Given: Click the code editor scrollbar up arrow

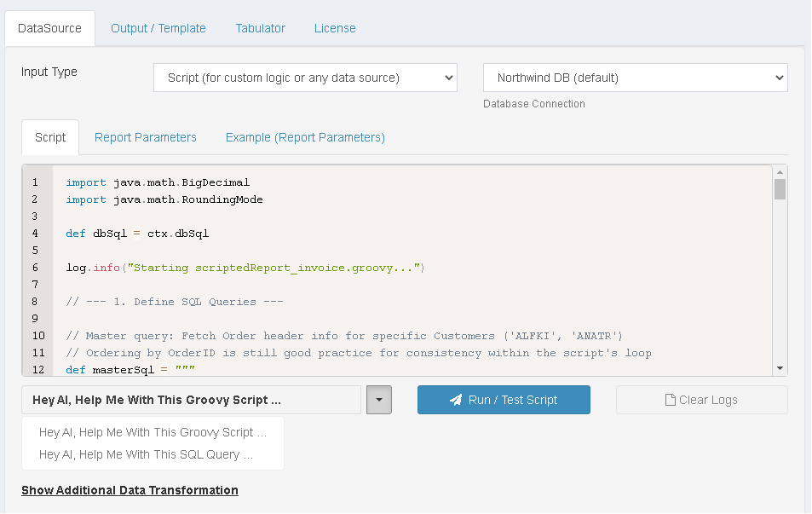Looking at the screenshot, I should [x=780, y=172].
